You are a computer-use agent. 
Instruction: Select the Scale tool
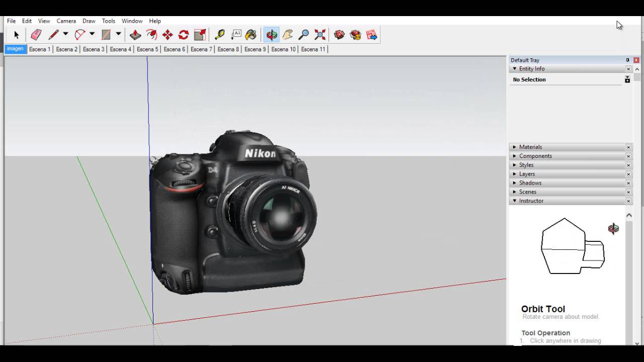[x=200, y=35]
